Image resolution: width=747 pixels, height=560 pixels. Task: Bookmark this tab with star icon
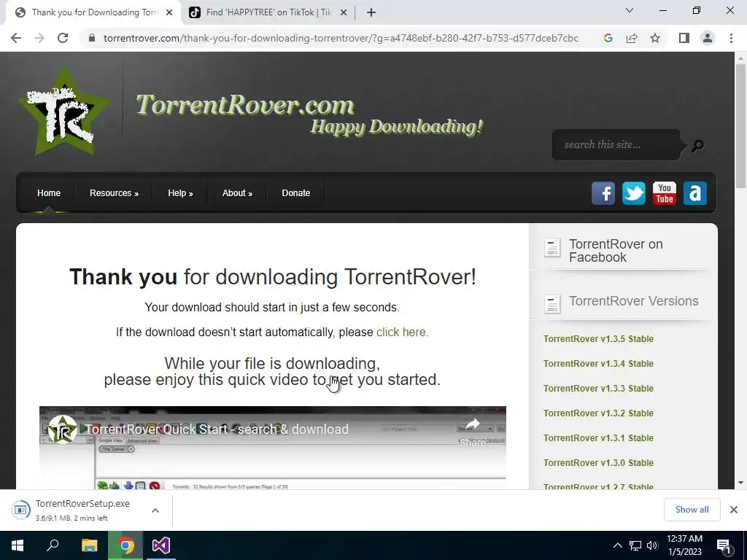coord(655,38)
